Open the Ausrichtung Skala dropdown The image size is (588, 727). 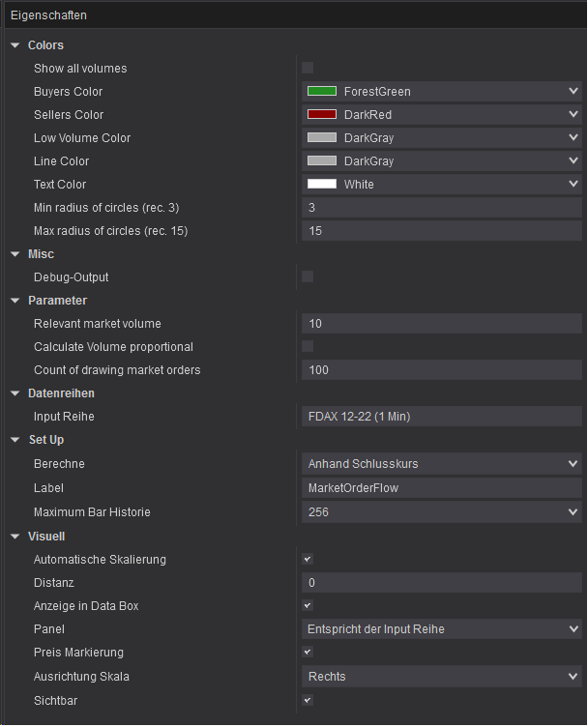tap(573, 677)
